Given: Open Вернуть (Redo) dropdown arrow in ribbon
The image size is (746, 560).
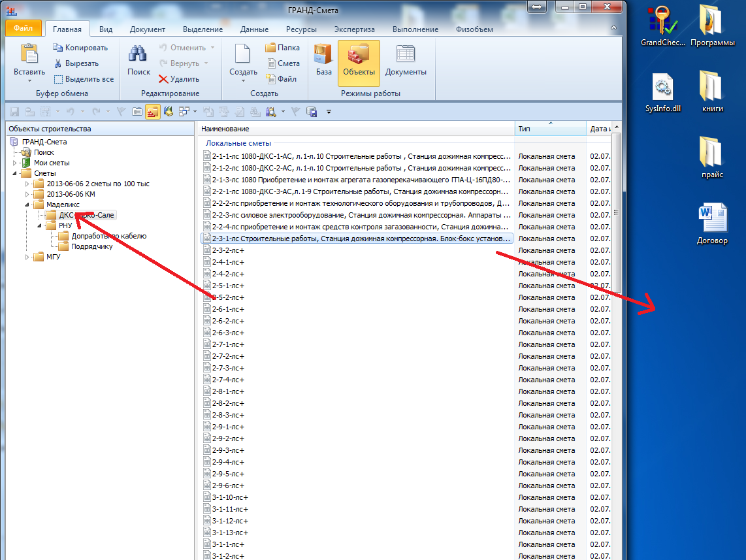Looking at the screenshot, I should pos(206,63).
